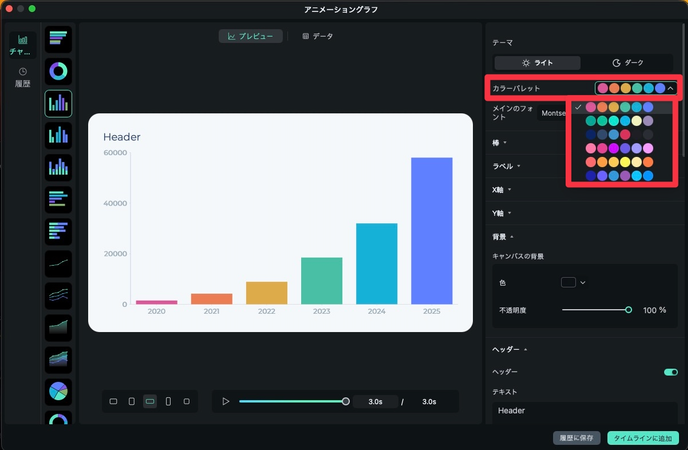
Task: Choose the pie chart template icon
Action: 59,391
